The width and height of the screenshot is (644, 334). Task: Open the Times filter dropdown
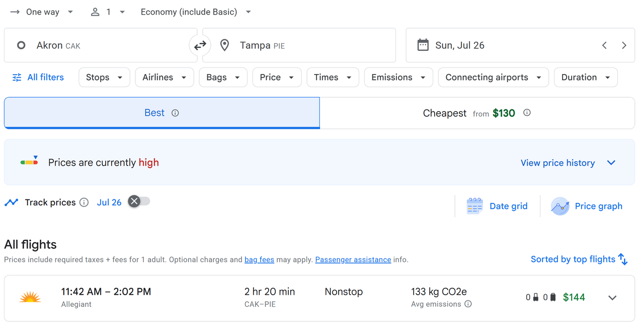pyautogui.click(x=333, y=78)
